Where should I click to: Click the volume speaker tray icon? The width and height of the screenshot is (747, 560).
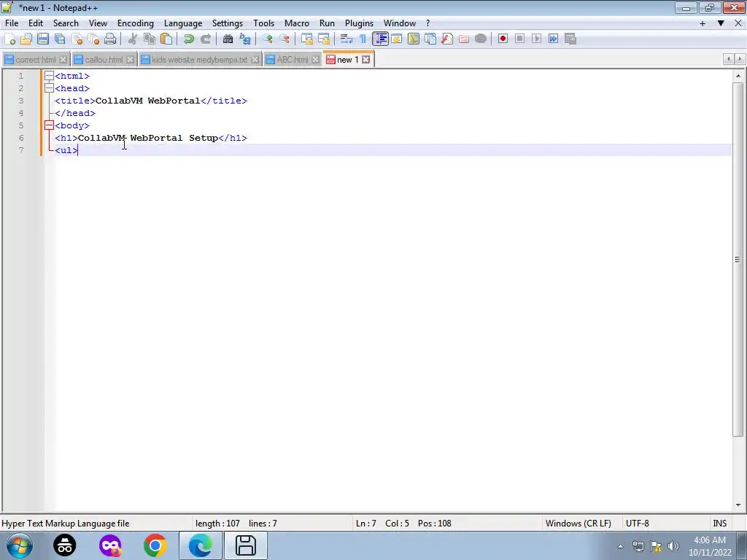pos(673,546)
